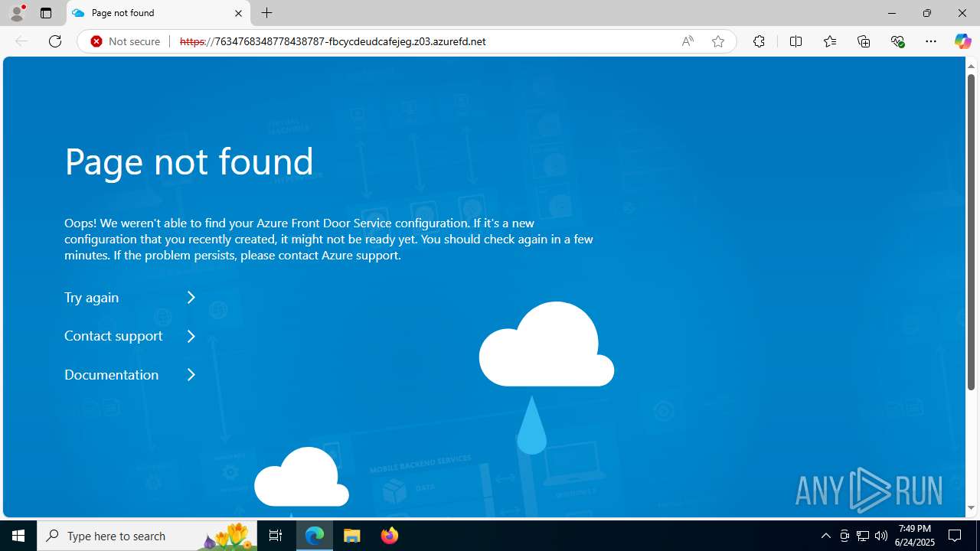Viewport: 980px width, 551px height.
Task: Open Settings and more menu
Action: (x=931, y=41)
